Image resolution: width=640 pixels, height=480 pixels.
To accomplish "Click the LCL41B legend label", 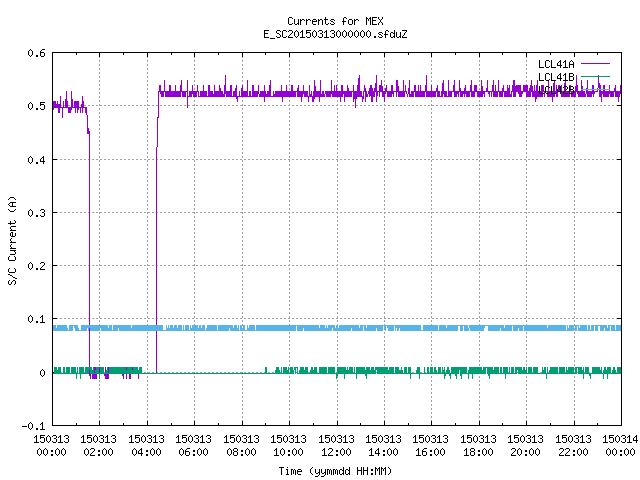I will click(x=556, y=77).
